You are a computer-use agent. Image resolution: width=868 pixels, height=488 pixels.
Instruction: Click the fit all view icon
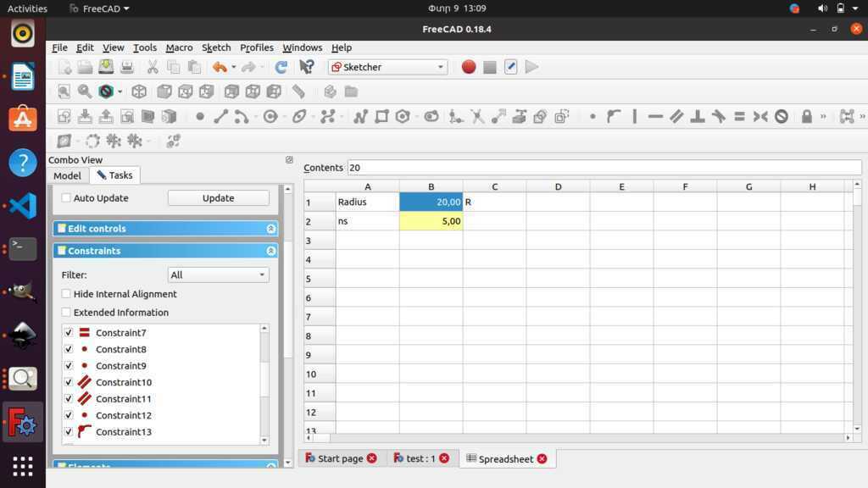point(64,91)
